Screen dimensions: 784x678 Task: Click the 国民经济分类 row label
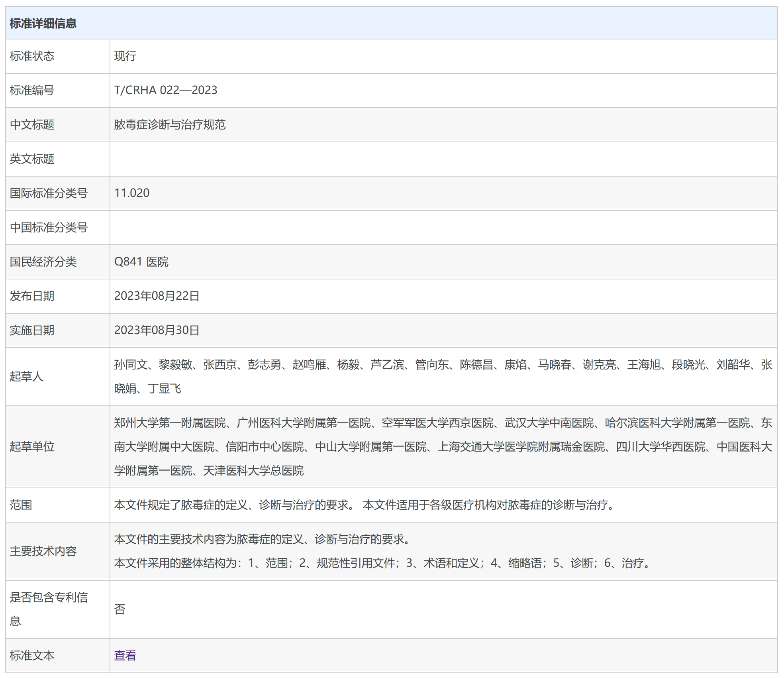pos(43,262)
